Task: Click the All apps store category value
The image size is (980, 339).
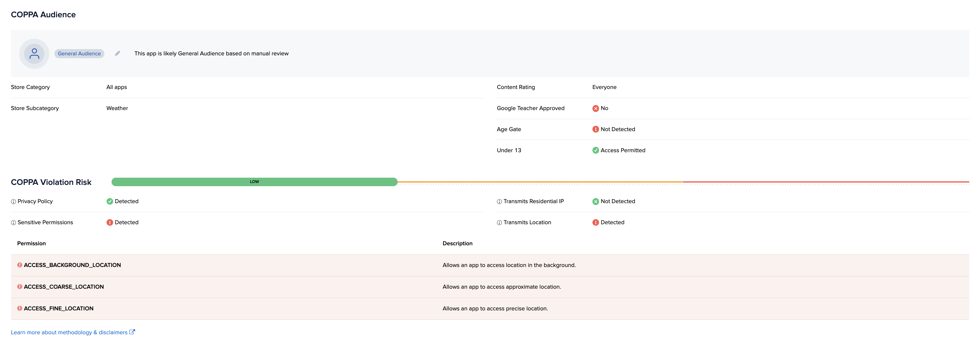Action: [116, 87]
